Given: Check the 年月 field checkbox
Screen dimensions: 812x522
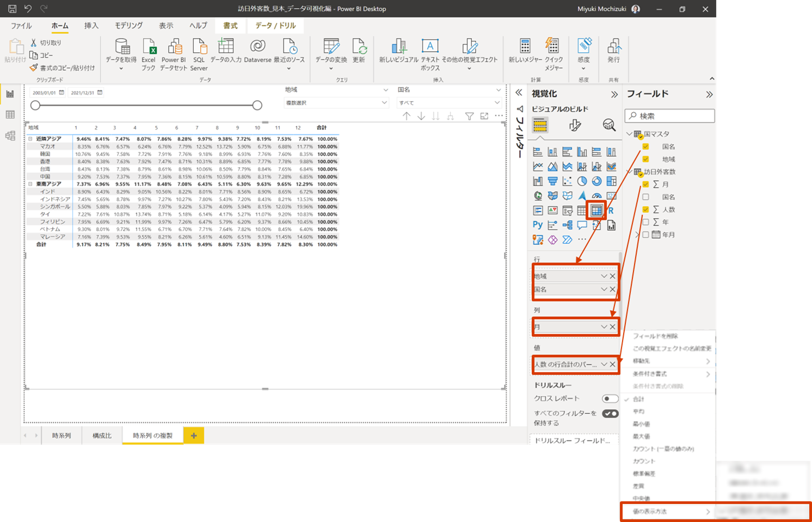Looking at the screenshot, I should coord(645,235).
